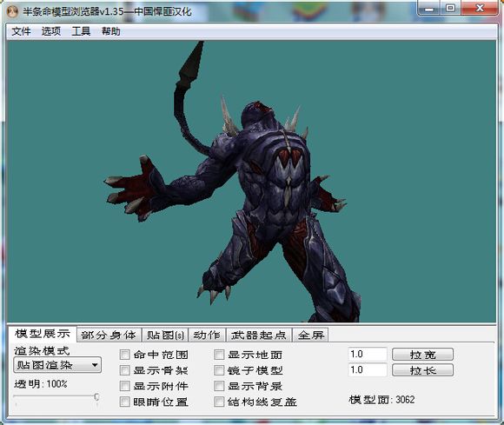Switch to the 动作 tab
Viewport: 504px width, 425px height.
(x=207, y=335)
